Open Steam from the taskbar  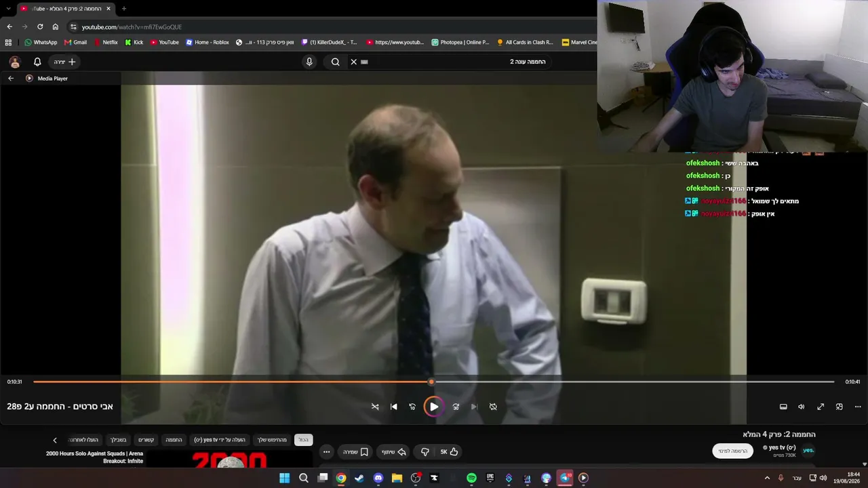point(359,478)
